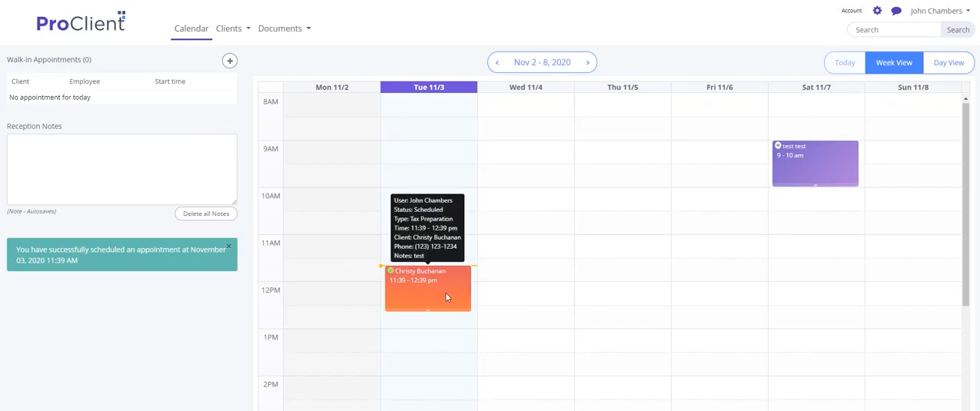Image resolution: width=980 pixels, height=411 pixels.
Task: Click the Walk-in Appointments (0) heading
Action: (49, 59)
